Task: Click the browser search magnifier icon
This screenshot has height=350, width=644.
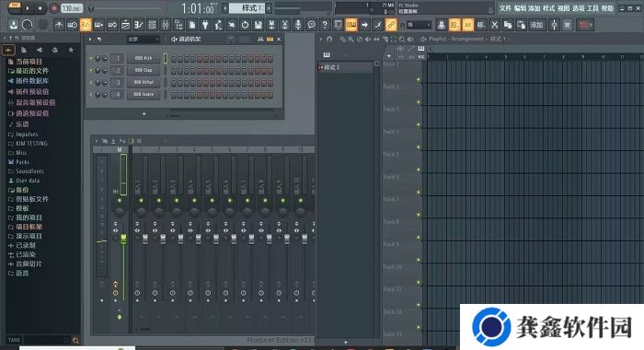Action: pos(75,340)
